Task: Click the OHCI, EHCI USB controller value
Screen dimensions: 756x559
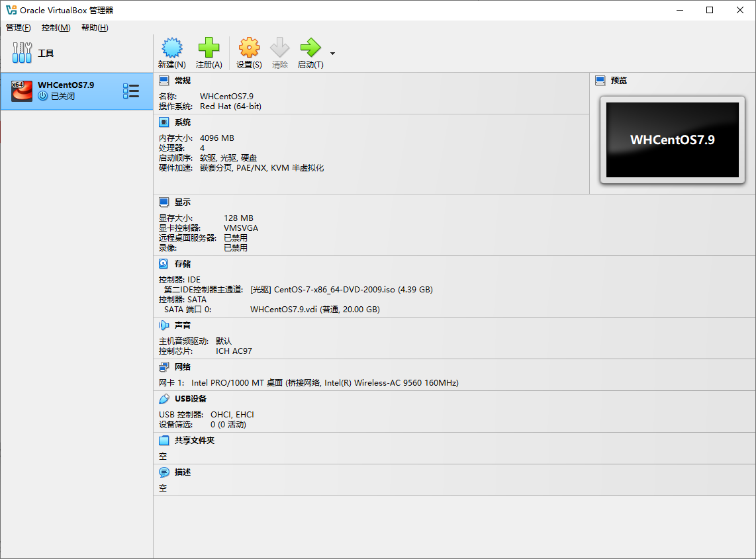Action: (x=232, y=414)
